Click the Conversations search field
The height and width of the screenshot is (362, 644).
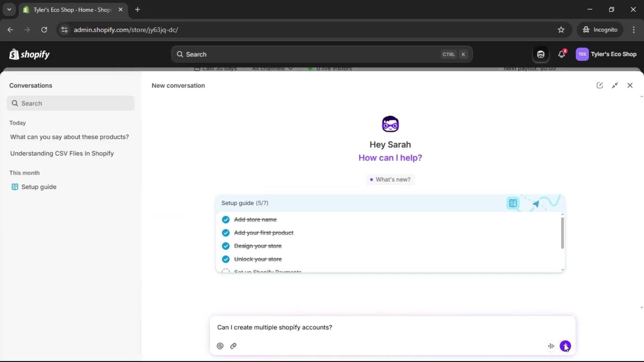click(70, 103)
